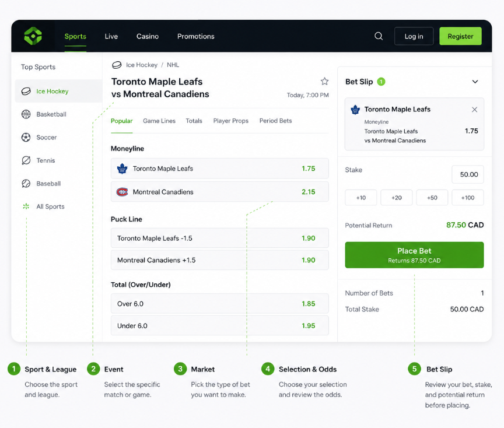Add 50 to stake with +50
The height and width of the screenshot is (428, 504).
click(x=432, y=198)
